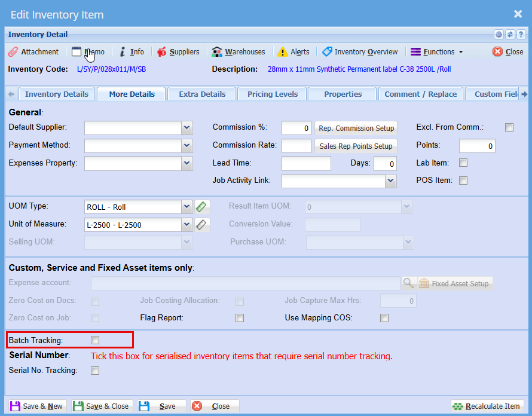Click the help question mark icon
Image resolution: width=532 pixels, height=416 pixels.
point(521,34)
